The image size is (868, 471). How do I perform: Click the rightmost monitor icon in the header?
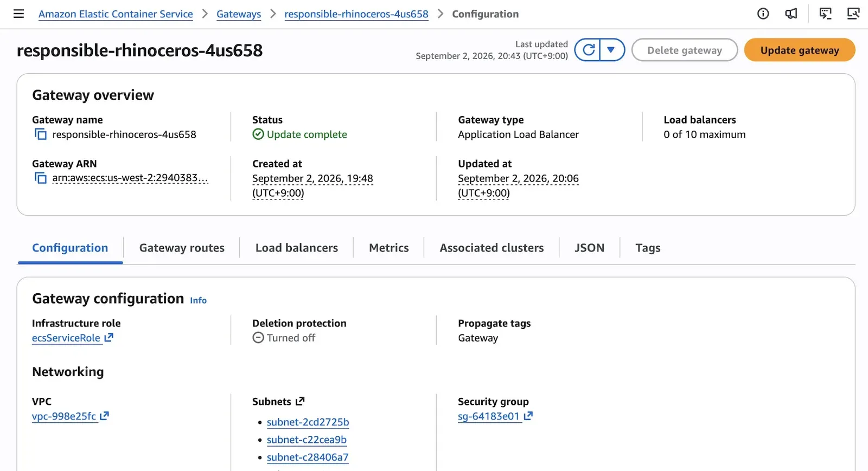pyautogui.click(x=853, y=14)
